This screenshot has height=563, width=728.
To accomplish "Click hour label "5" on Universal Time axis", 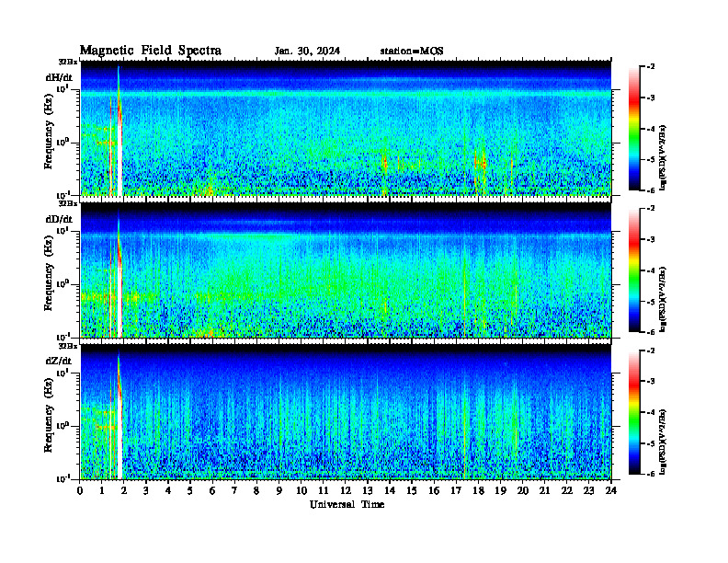I will [190, 491].
